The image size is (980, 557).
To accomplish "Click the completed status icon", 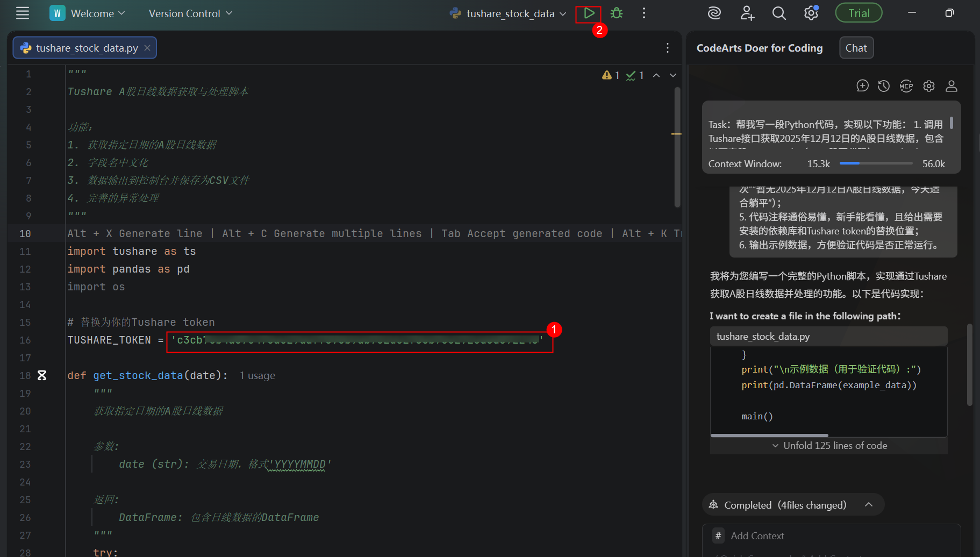I will pyautogui.click(x=713, y=504).
